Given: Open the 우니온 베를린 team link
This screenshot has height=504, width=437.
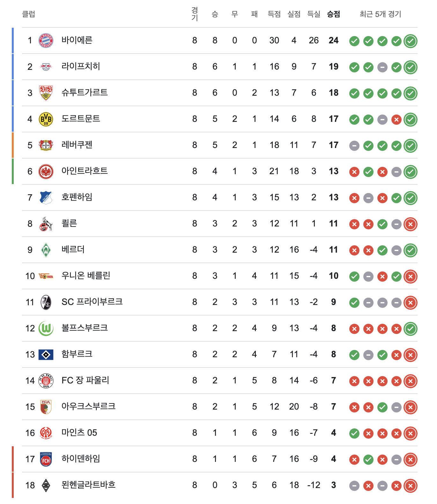Looking at the screenshot, I should [86, 276].
